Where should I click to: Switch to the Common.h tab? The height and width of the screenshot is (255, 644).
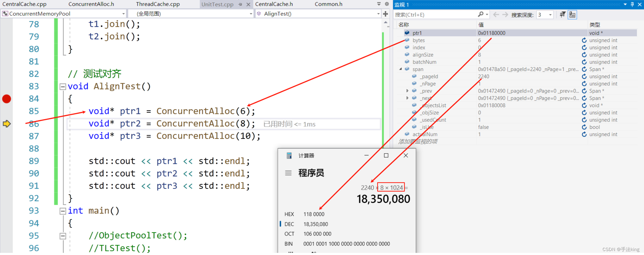point(328,4)
